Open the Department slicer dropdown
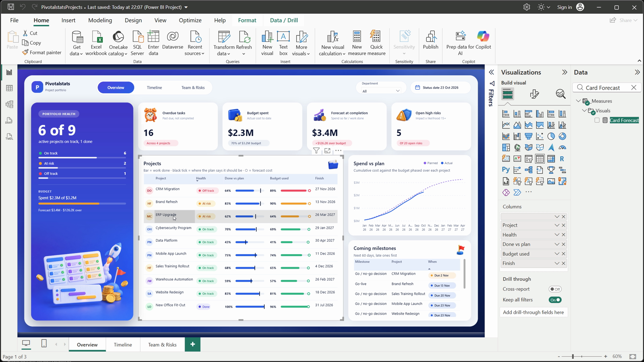Screen dimensions: 644x362 (x=381, y=91)
